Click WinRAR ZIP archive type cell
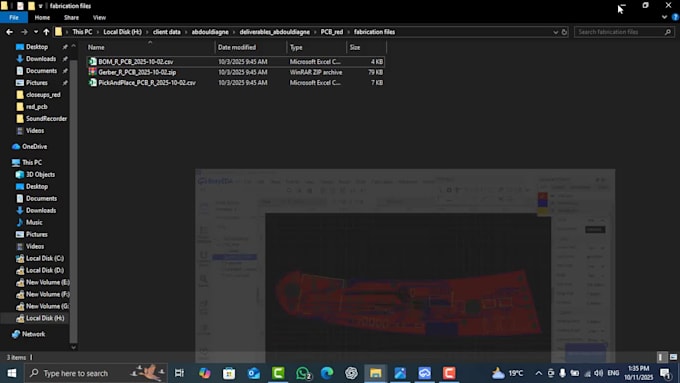Image resolution: width=680 pixels, height=383 pixels. [316, 72]
